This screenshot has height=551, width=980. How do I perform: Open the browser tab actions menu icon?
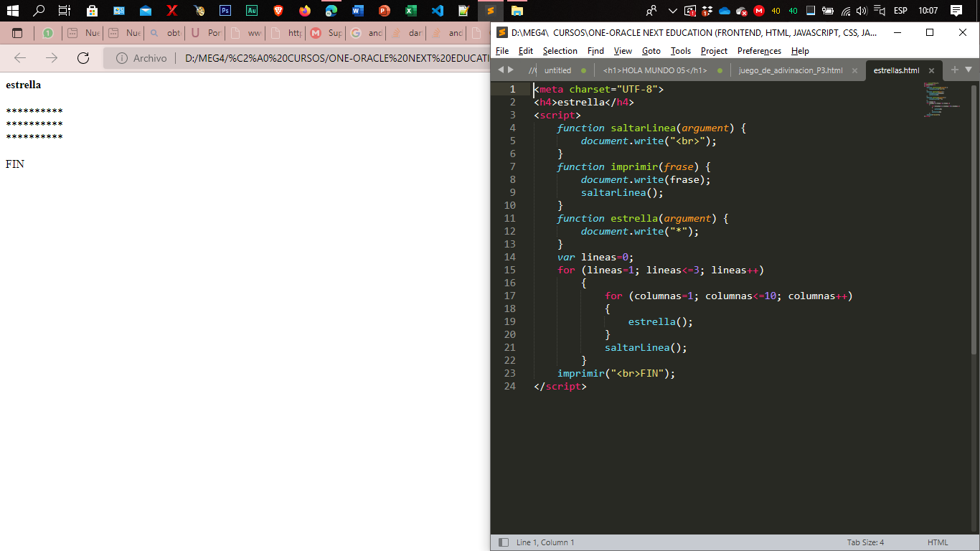point(17,33)
